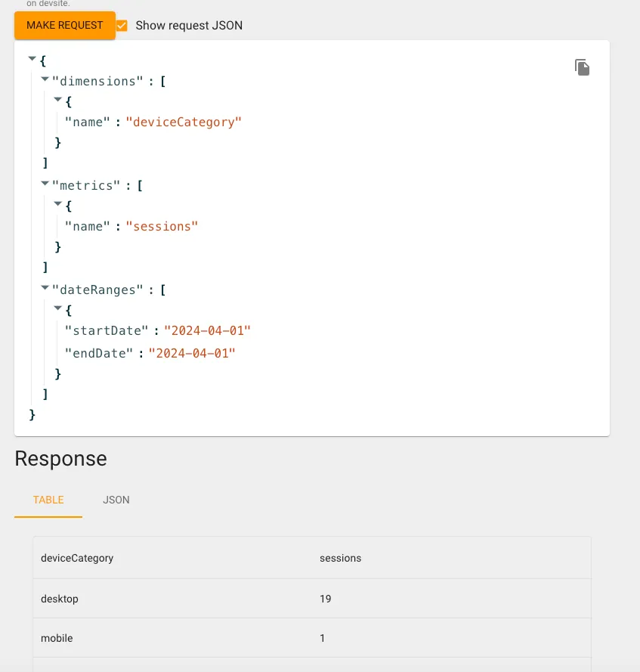Uncheck the Show request JSON checkbox
Screen dimensions: 640x672
coord(122,26)
